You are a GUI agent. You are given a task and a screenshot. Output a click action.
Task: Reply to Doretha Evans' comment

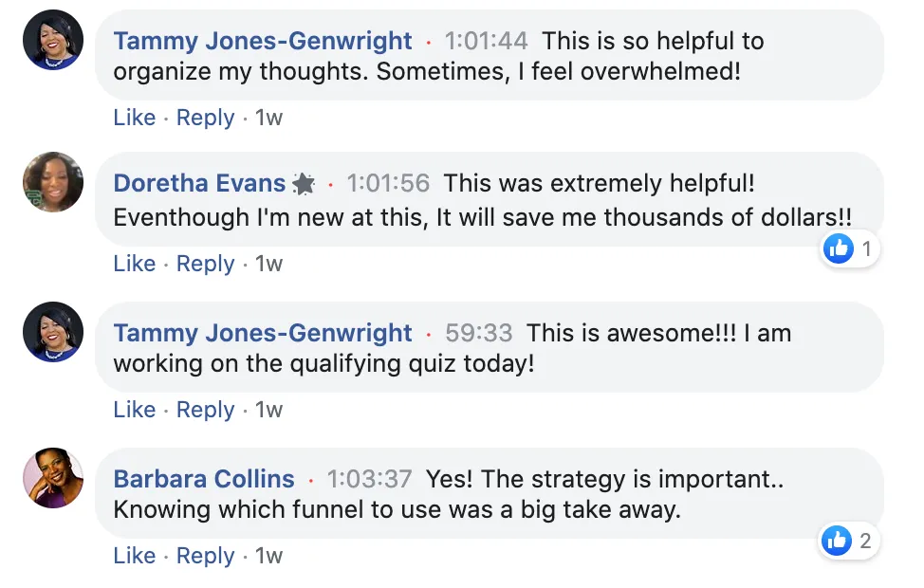[206, 264]
